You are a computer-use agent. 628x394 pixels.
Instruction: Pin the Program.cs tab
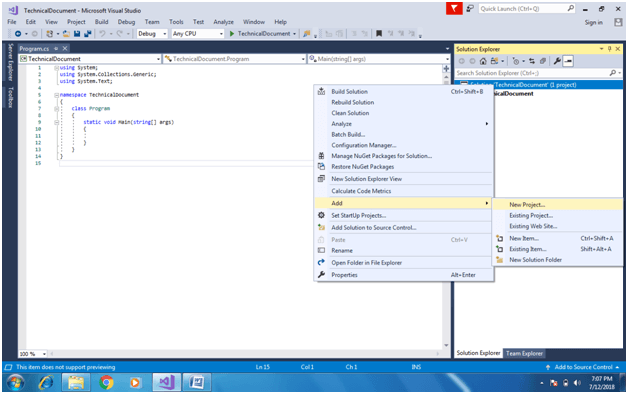click(56, 48)
